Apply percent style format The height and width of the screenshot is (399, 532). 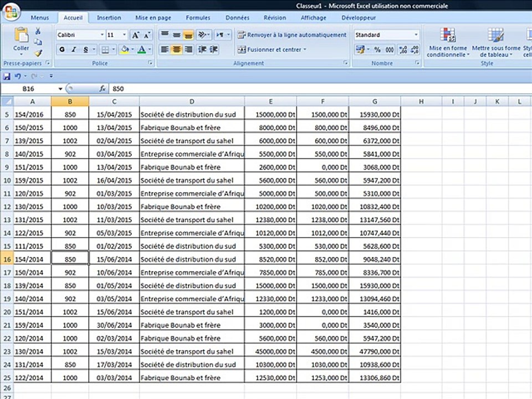click(x=377, y=49)
